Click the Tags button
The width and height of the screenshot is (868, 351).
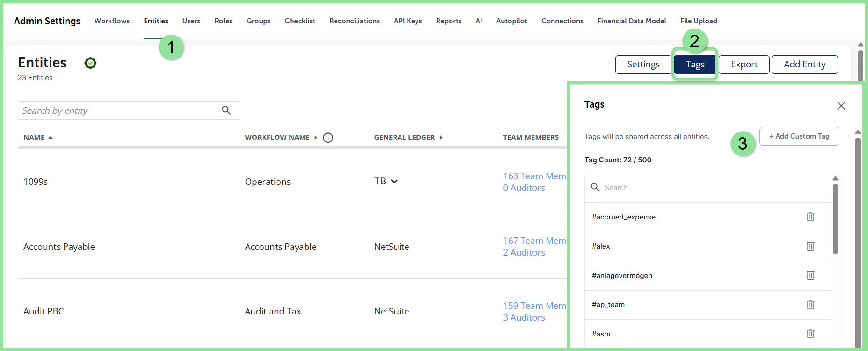pyautogui.click(x=695, y=65)
